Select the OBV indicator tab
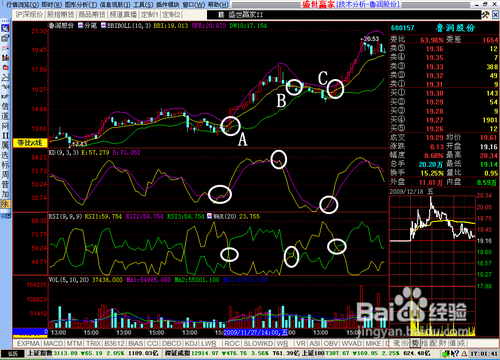Screen dimensions: 500x360 (x=331, y=343)
